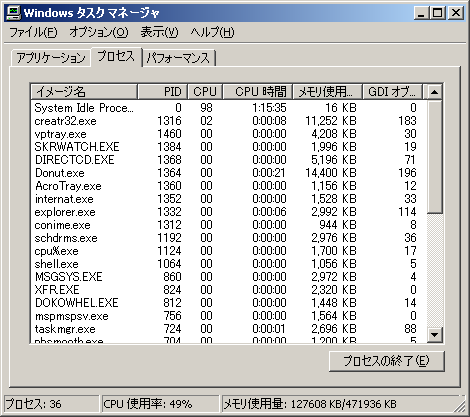Select the System Idle Process row
The height and width of the screenshot is (417, 470).
[229, 108]
